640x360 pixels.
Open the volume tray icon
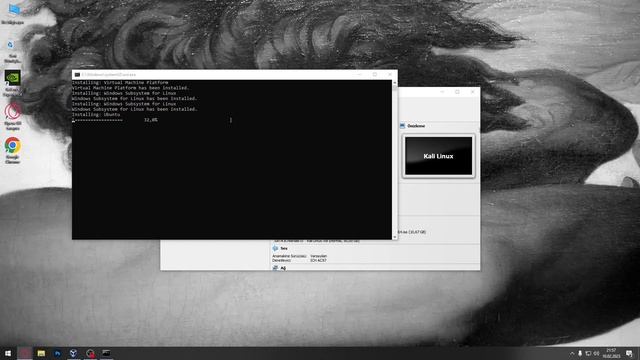pyautogui.click(x=596, y=353)
